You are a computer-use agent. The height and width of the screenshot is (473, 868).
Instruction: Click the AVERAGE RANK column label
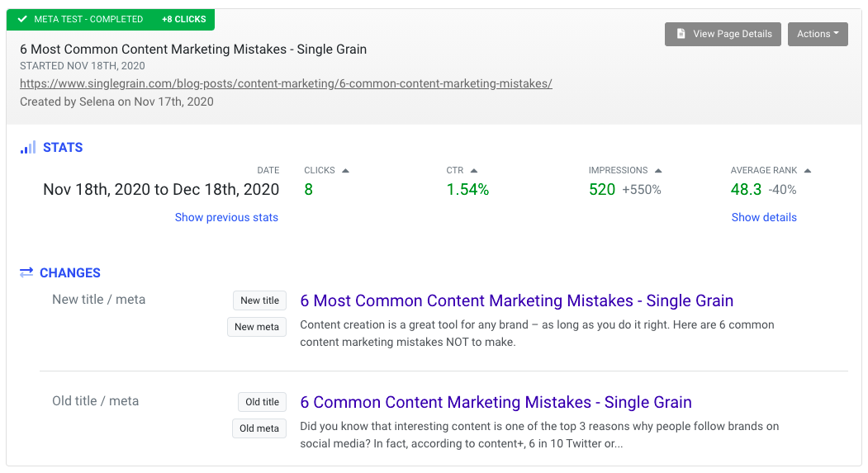click(x=764, y=170)
